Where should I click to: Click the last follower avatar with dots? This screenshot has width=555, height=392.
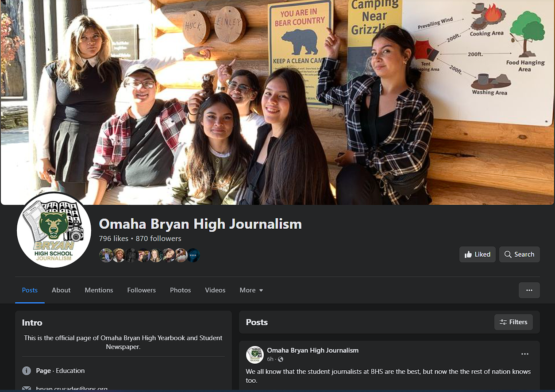coord(193,255)
